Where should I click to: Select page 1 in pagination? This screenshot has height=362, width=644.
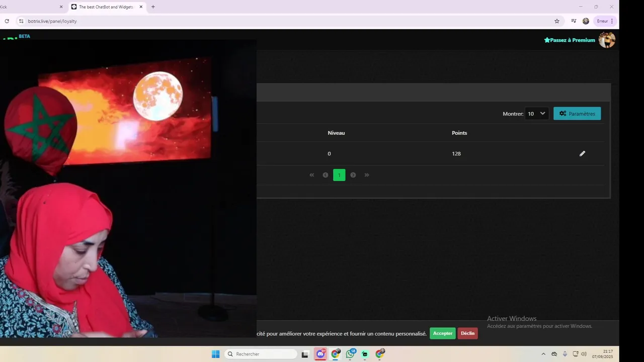click(339, 175)
